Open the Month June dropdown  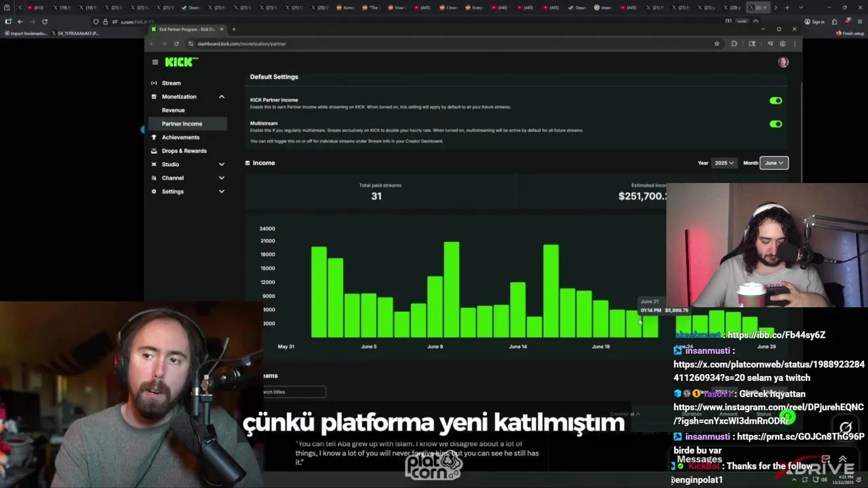click(x=774, y=163)
